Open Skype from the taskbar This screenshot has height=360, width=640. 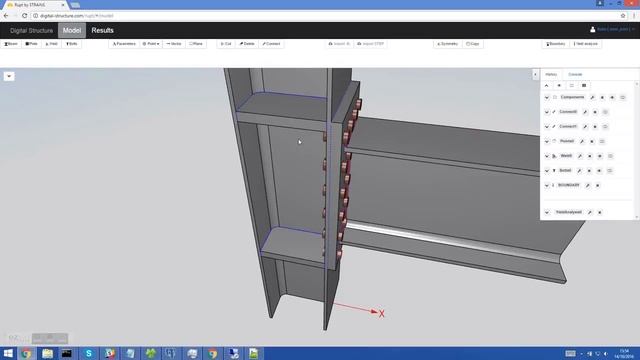pos(89,353)
